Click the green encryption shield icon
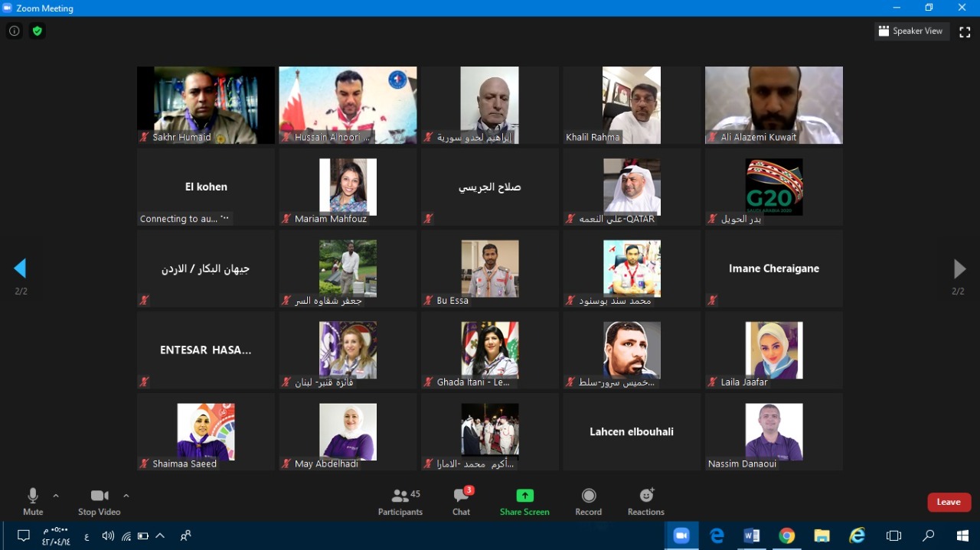The height and width of the screenshot is (550, 980). pos(37,31)
